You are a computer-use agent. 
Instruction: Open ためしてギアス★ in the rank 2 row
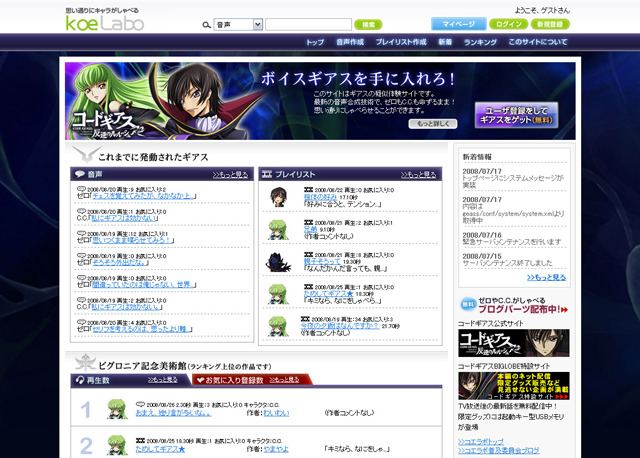(x=160, y=449)
